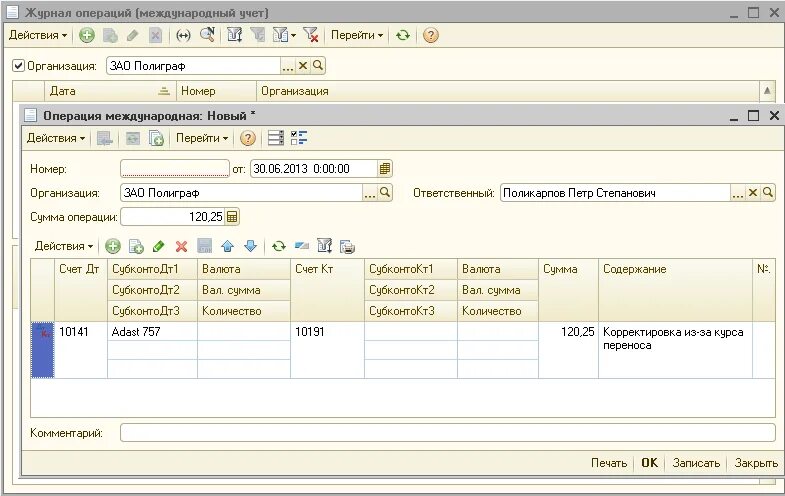Click the Печать button
Viewport: 785px width, 496px height.
[609, 463]
